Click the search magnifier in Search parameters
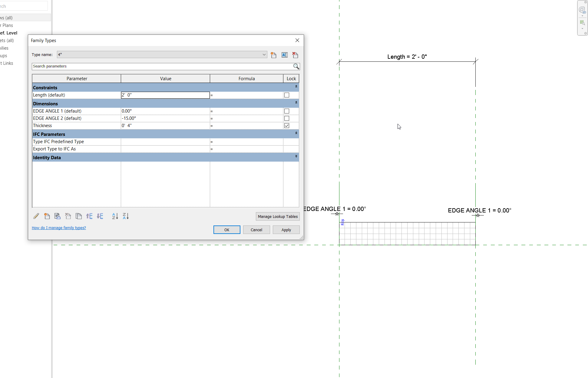The height and width of the screenshot is (378, 588). point(296,66)
